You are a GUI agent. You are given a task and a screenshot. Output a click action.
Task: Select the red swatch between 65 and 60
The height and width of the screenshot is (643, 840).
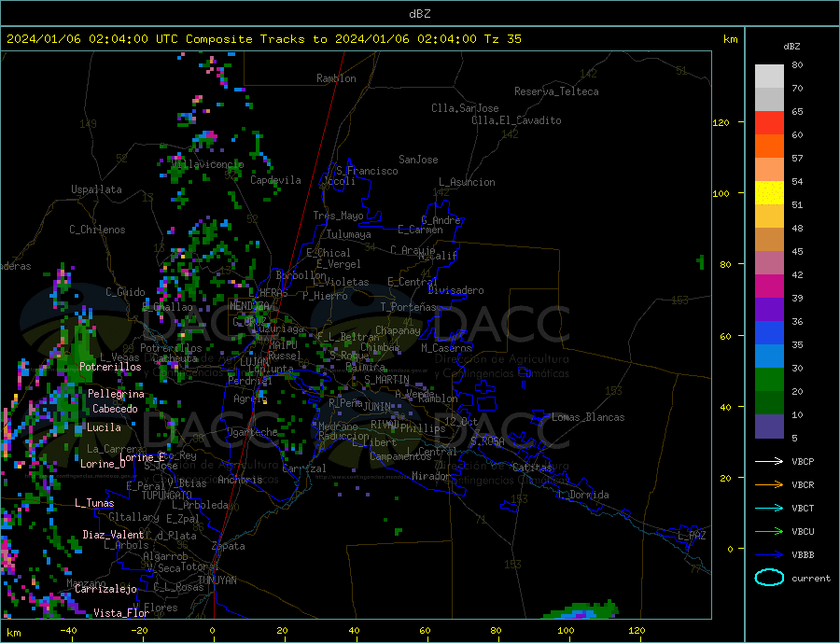point(769,122)
